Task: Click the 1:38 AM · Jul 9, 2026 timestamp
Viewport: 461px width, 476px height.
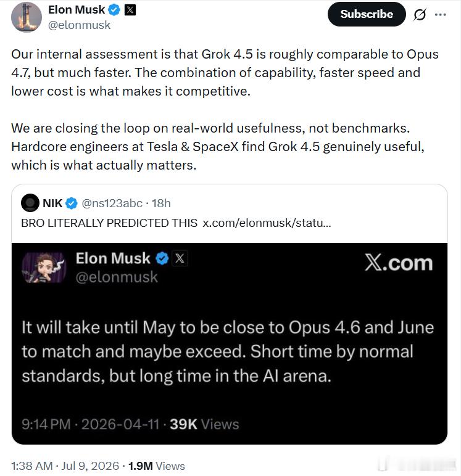Action: [x=65, y=466]
